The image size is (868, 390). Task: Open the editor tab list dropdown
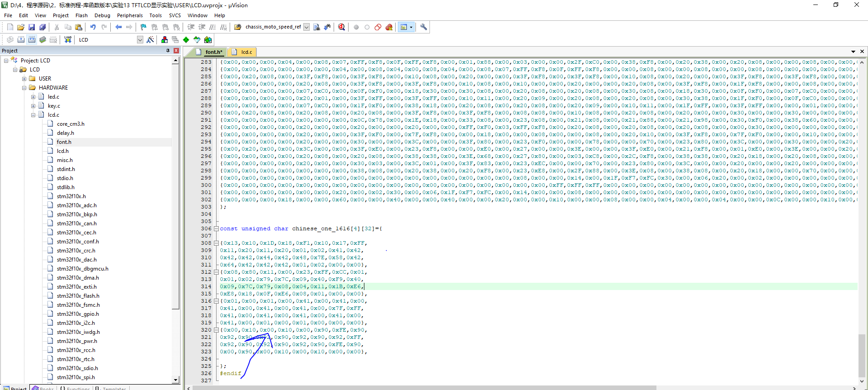853,52
